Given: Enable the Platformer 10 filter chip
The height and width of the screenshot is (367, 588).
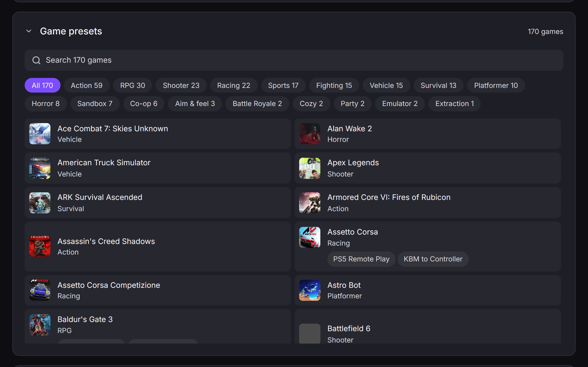Looking at the screenshot, I should (x=496, y=85).
